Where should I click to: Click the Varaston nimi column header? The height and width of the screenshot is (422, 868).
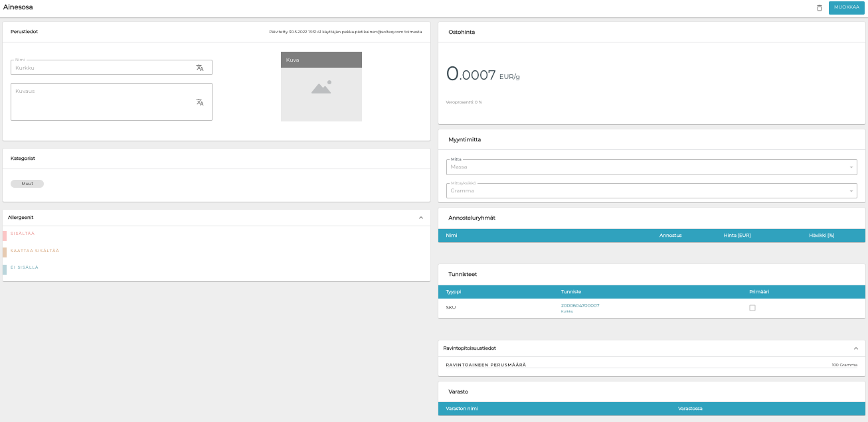[x=462, y=409]
